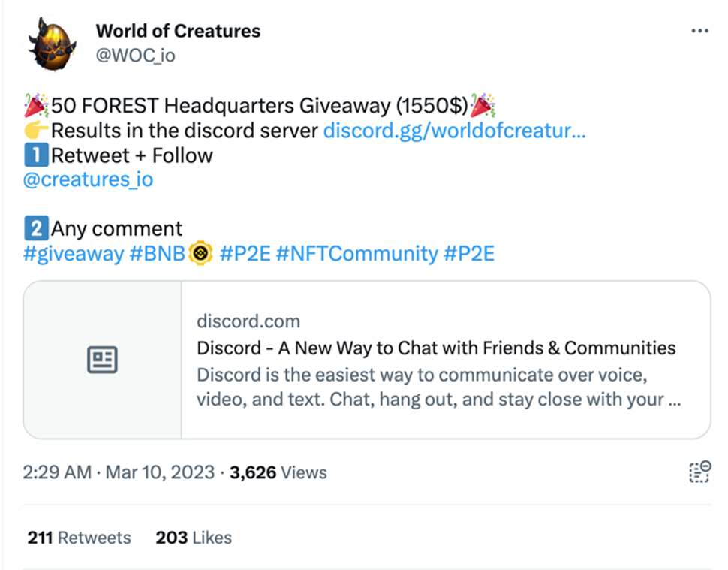
Task: Click the icon right of the view count row
Action: pos(699,472)
